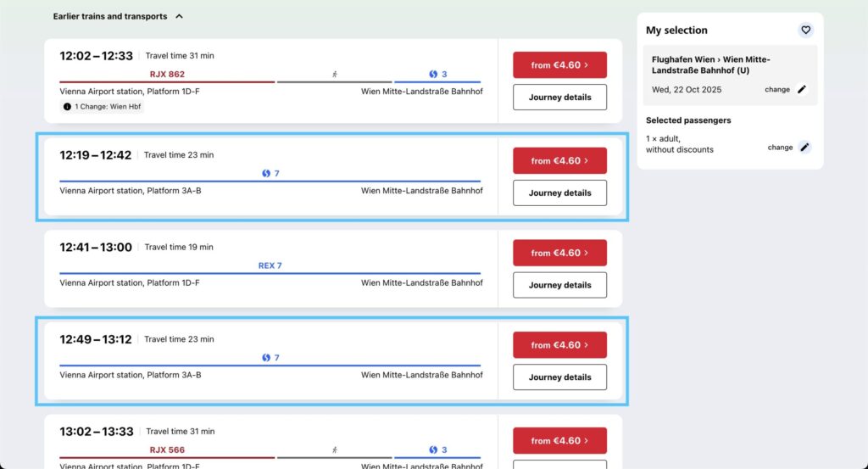This screenshot has width=868, height=469.
Task: Click the walking icon in the 13:02 connection
Action: coord(335,450)
